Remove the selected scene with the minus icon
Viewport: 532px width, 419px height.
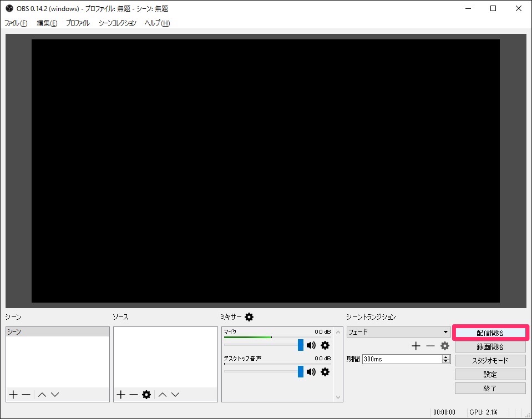(25, 394)
